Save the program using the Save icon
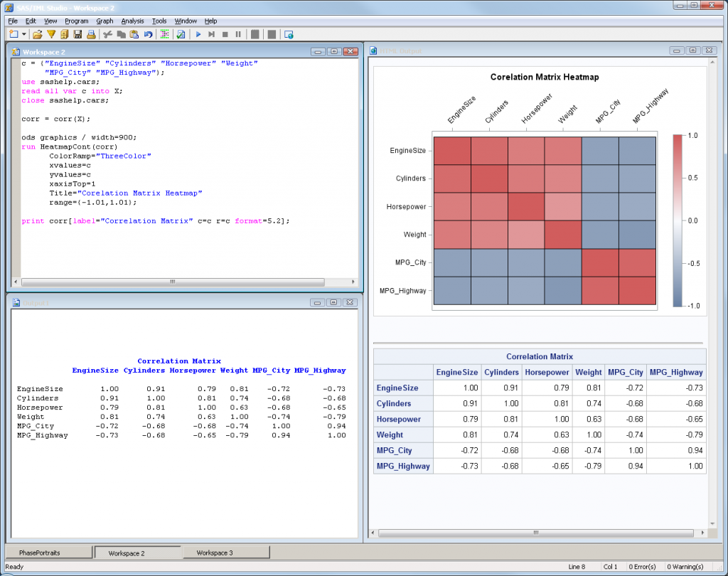This screenshot has width=728, height=576. pyautogui.click(x=77, y=33)
